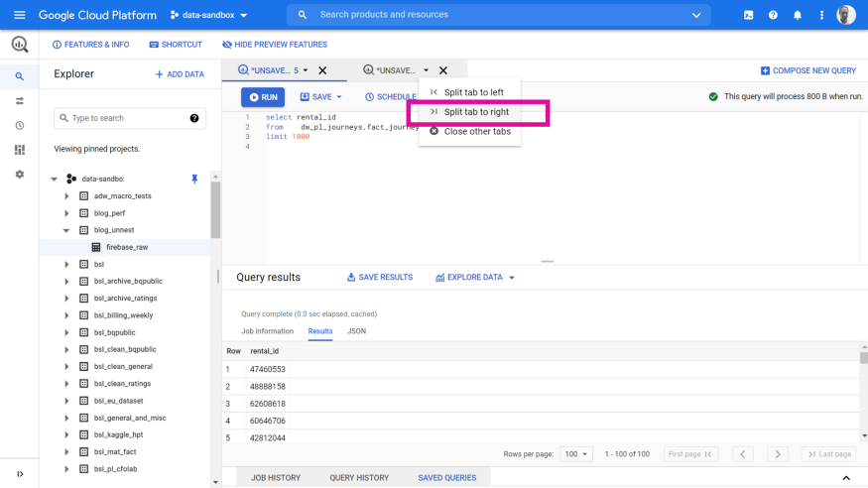Click the Explorer tree scrollbar

(x=215, y=210)
